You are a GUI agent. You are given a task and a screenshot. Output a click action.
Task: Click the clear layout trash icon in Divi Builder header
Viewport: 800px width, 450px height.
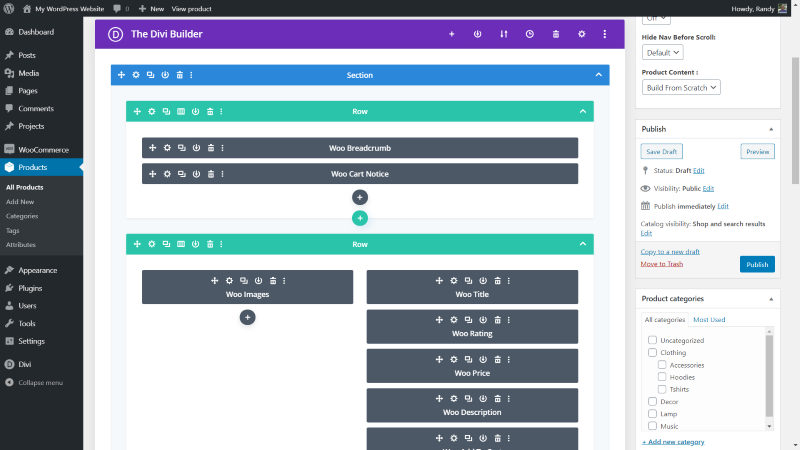tap(556, 34)
